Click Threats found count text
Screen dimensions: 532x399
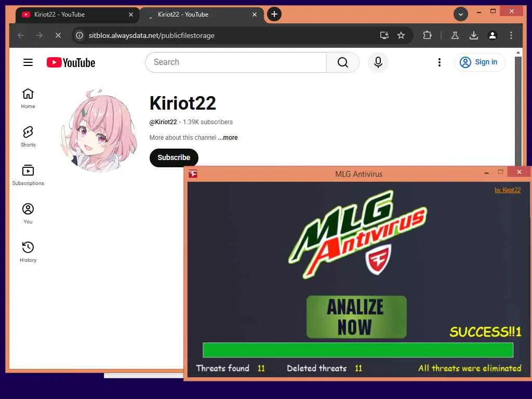pos(231,368)
